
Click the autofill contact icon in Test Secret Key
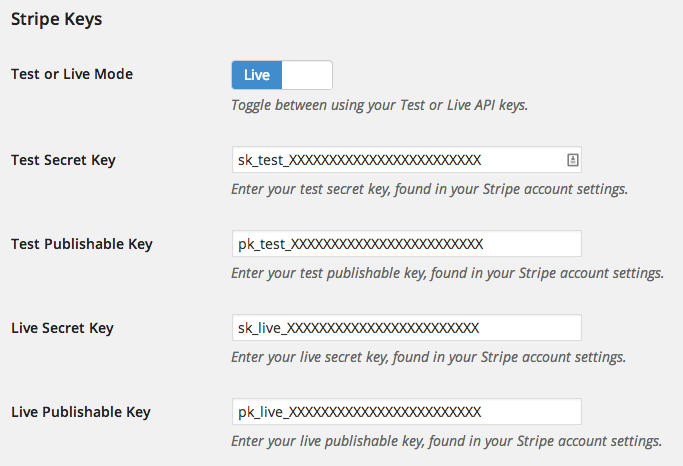coord(573,160)
